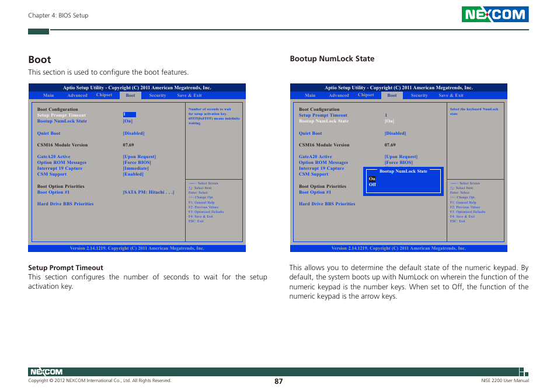Click the page number 87
The height and width of the screenshot is (392, 557).
pos(278,381)
